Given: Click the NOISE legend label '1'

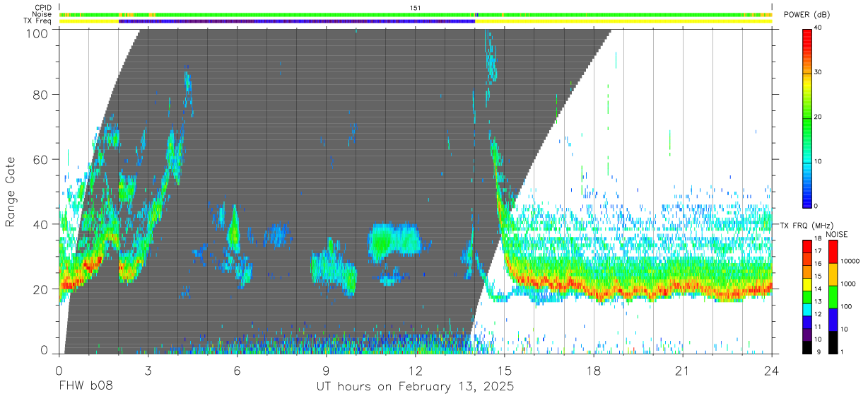Looking at the screenshot, I should coord(843,351).
